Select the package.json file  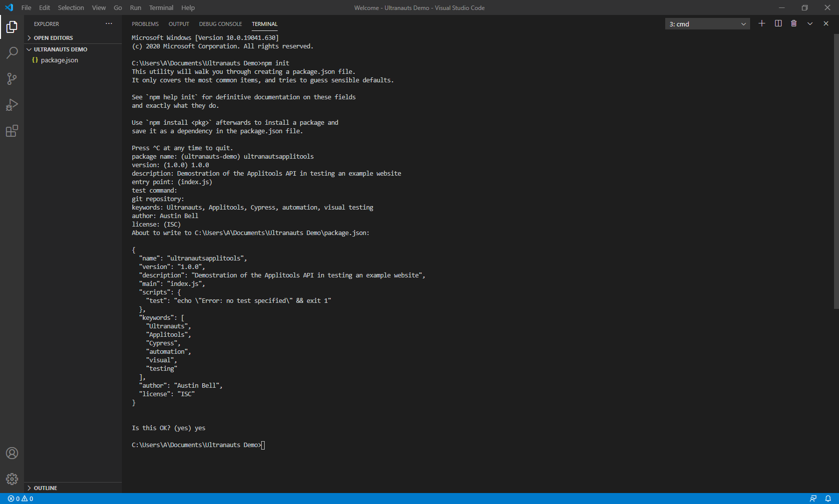[73, 60]
